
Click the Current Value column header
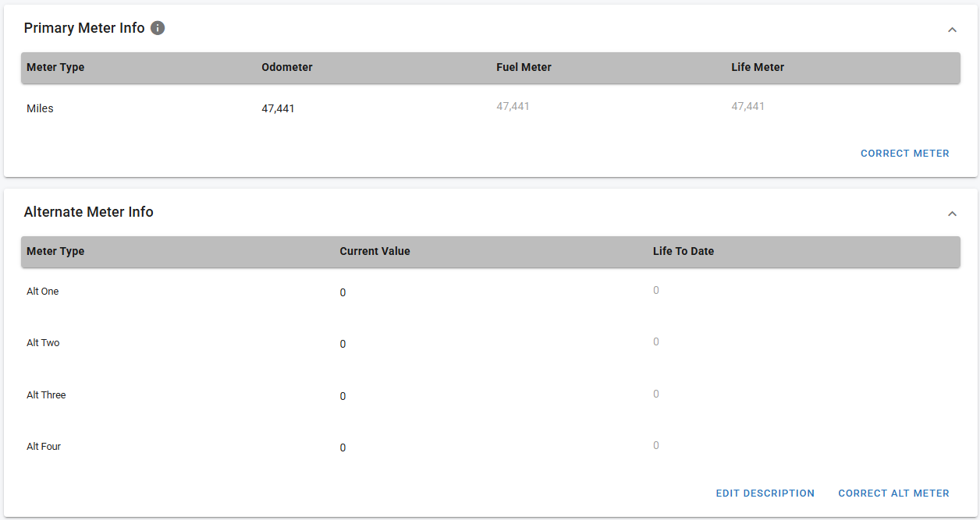click(x=375, y=251)
